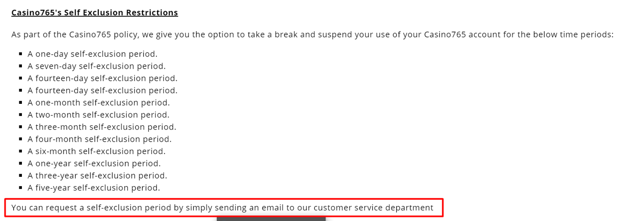
Task: Pick the one-year self-exclusion period entry
Action: [94, 163]
